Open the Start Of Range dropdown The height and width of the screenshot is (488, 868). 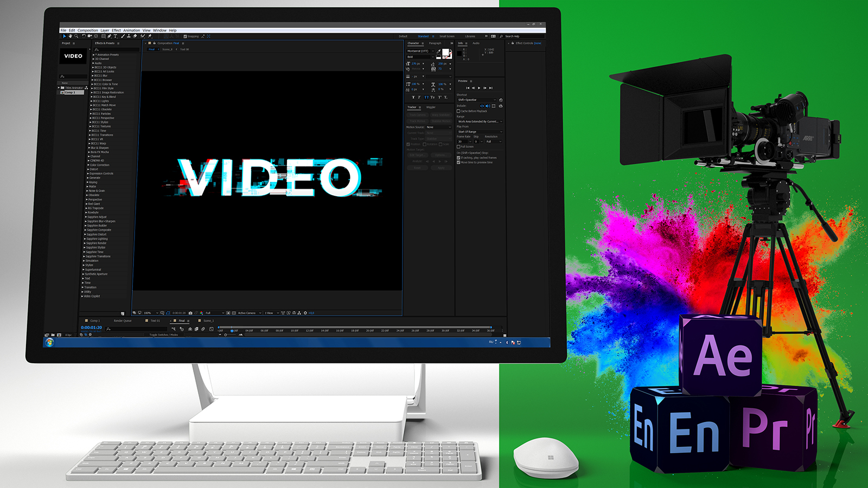480,132
